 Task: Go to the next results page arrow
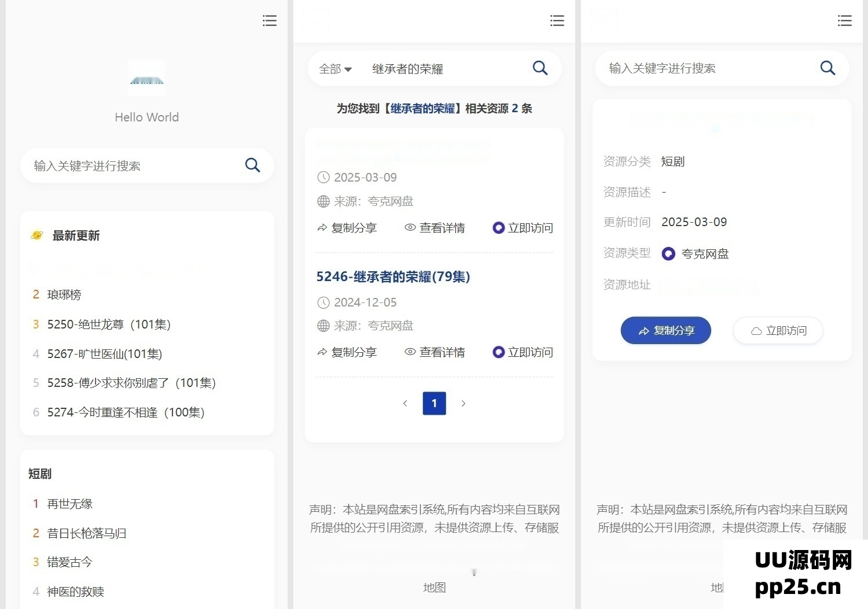(463, 404)
